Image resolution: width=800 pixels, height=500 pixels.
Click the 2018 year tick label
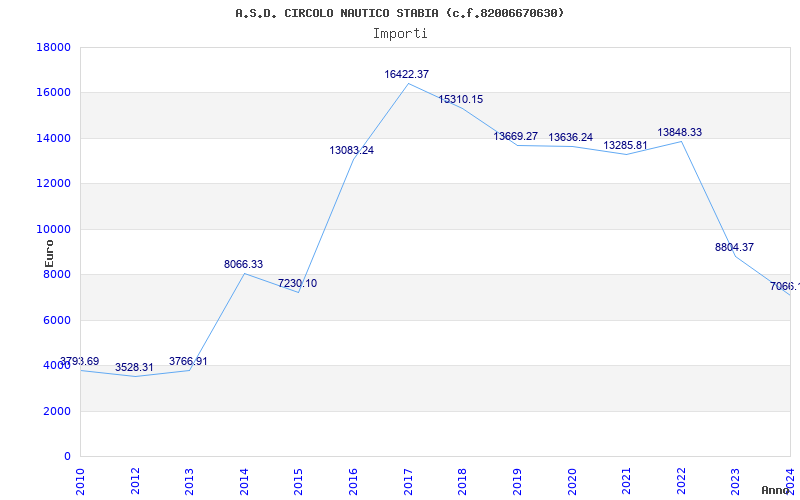click(x=463, y=481)
